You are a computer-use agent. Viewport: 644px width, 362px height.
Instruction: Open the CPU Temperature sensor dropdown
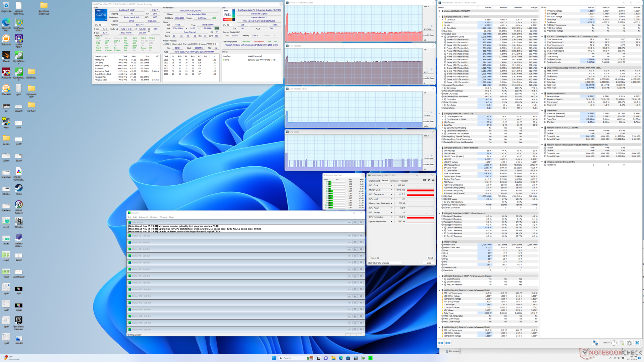[391, 217]
